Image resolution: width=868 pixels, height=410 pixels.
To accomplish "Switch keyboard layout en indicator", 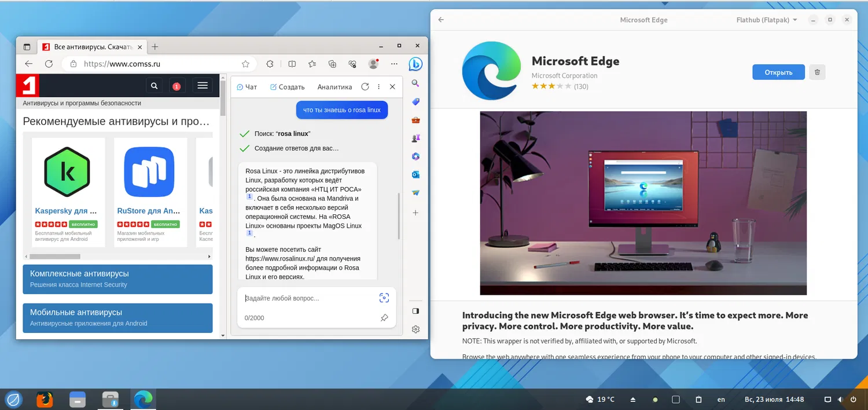I will [721, 400].
